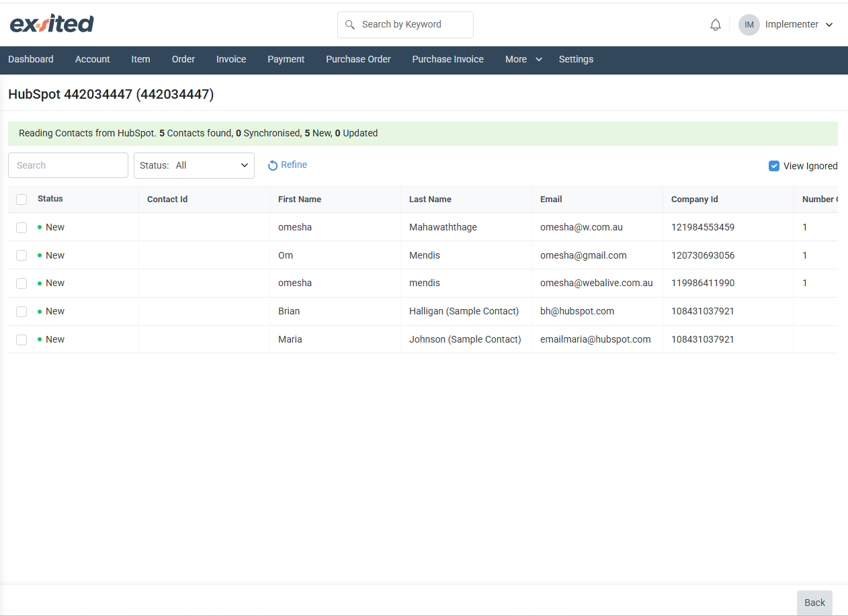Click the Refine link
848x616 pixels.
(294, 165)
